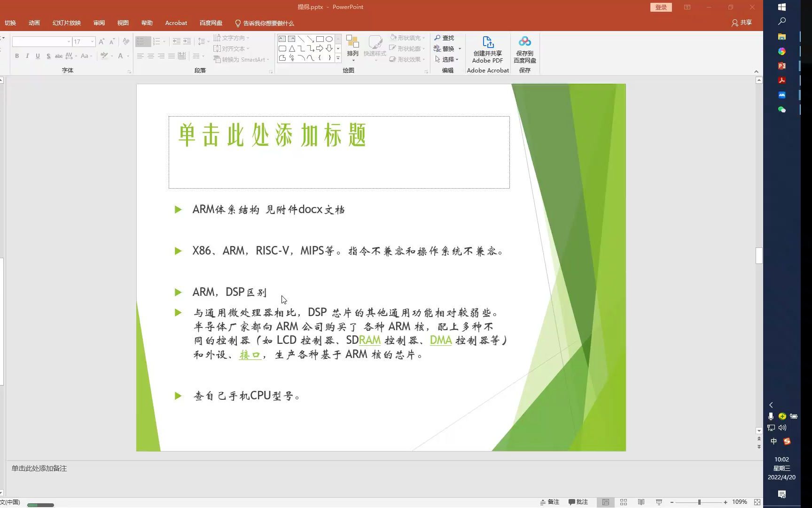This screenshot has width=812, height=508.
Task: Toggle italic formatting
Action: (27, 56)
